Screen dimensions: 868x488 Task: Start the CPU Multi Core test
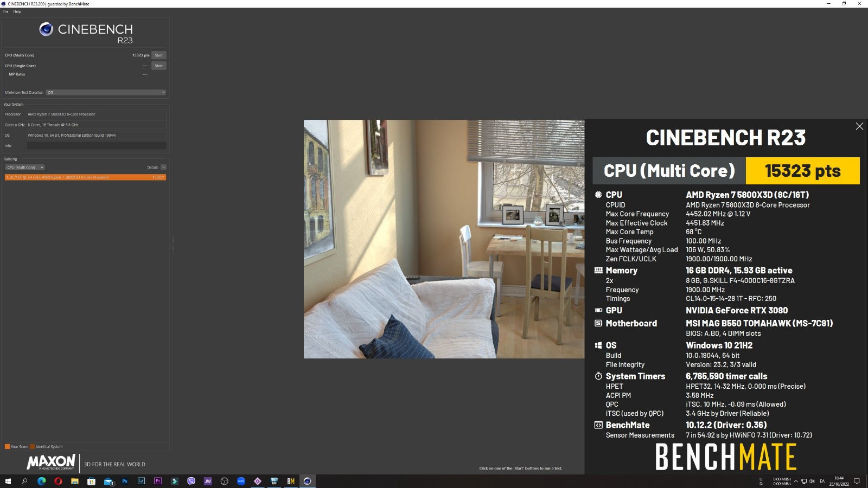coord(158,55)
